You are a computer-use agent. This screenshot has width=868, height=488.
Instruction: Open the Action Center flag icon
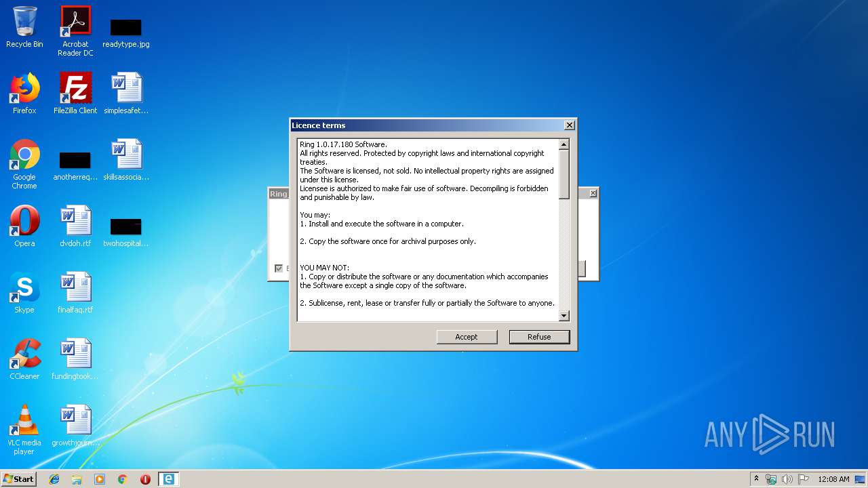coord(804,479)
